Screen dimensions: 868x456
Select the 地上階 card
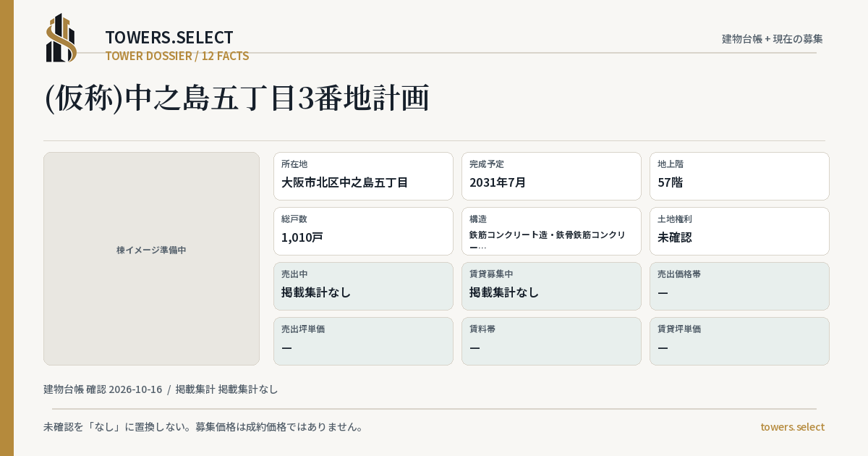click(739, 176)
